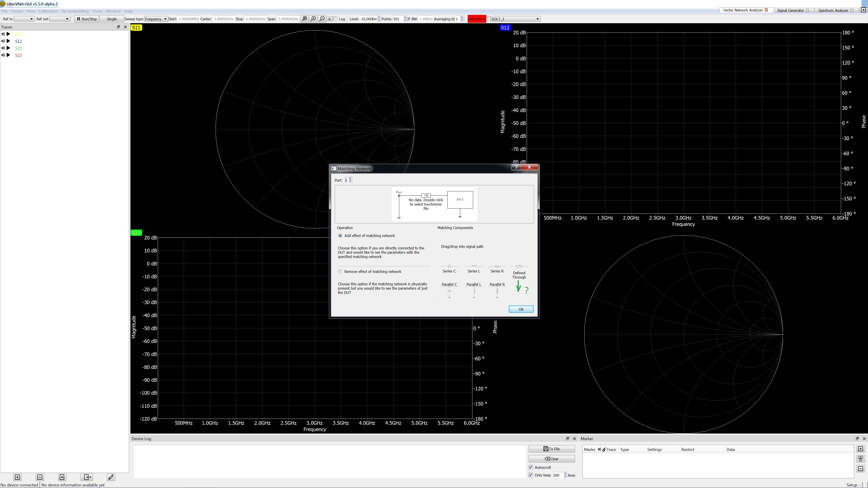
Task: Switch to the Spectrum Analyzer tab
Action: (833, 10)
